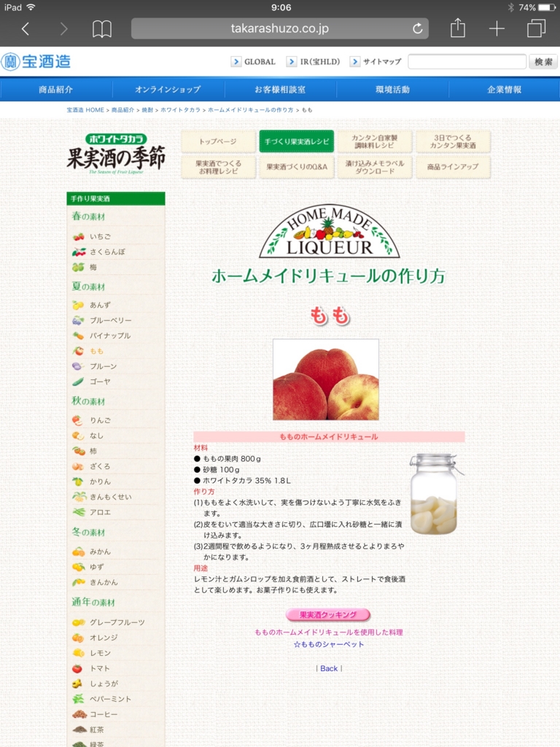This screenshot has height=747, width=560.
Task: Tap the takarashuzo.co.jp address bar
Action: tap(279, 29)
